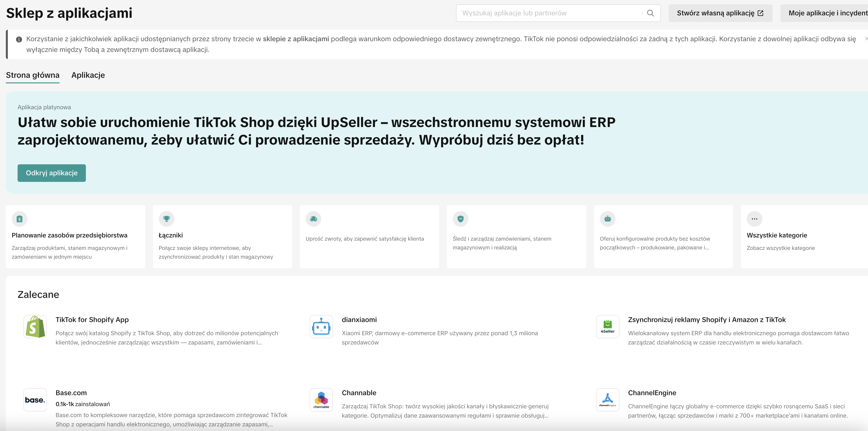
Task: Click the Planowanie zasobów przedsiębiorstwa category icon
Action: click(20, 219)
